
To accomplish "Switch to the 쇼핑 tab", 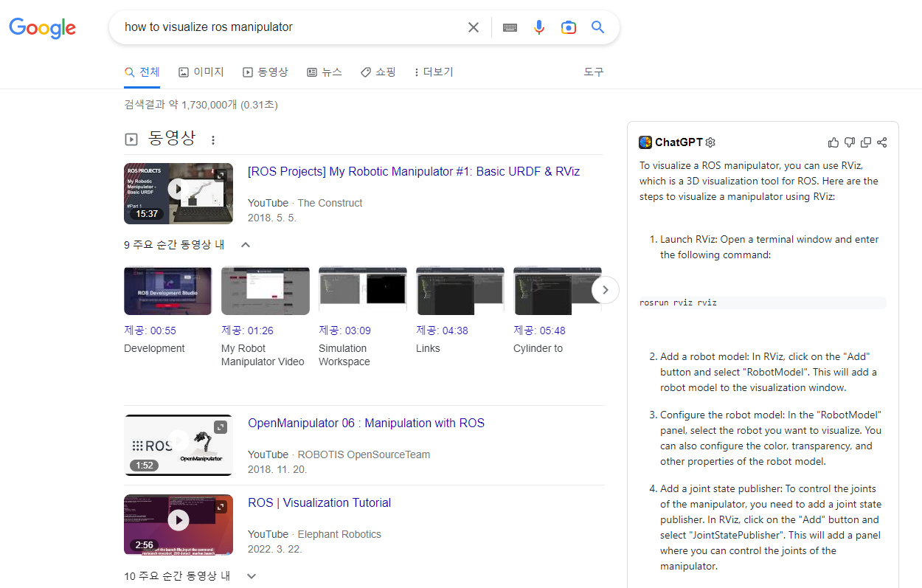I will tap(378, 72).
